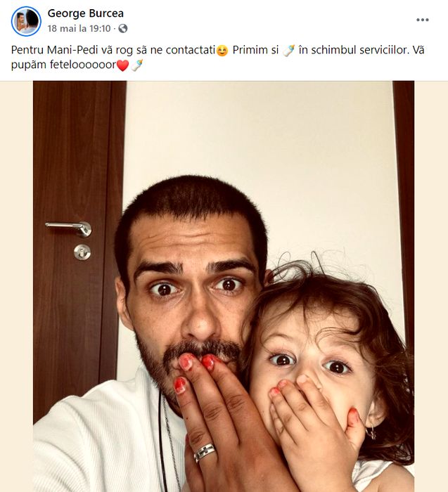448x492 pixels.
Task: Click the George Burcea author name
Action: (x=85, y=13)
